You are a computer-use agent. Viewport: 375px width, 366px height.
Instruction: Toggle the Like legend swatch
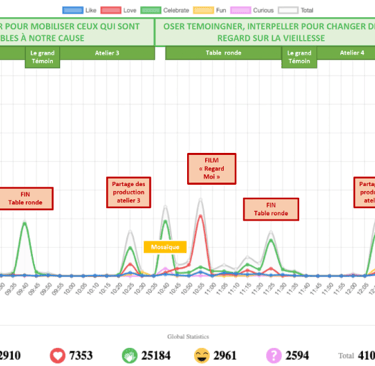coord(73,10)
